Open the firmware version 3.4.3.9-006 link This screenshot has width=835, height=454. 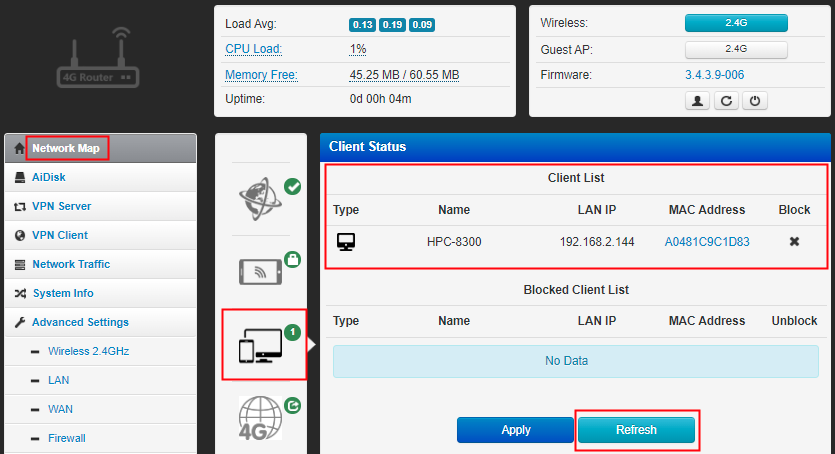[x=714, y=75]
